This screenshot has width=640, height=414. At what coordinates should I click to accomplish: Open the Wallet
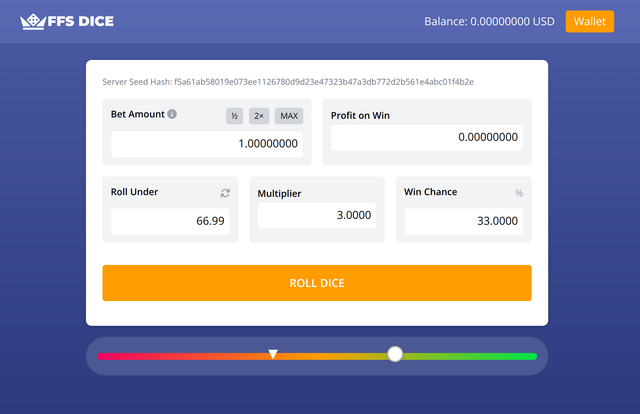click(x=589, y=21)
